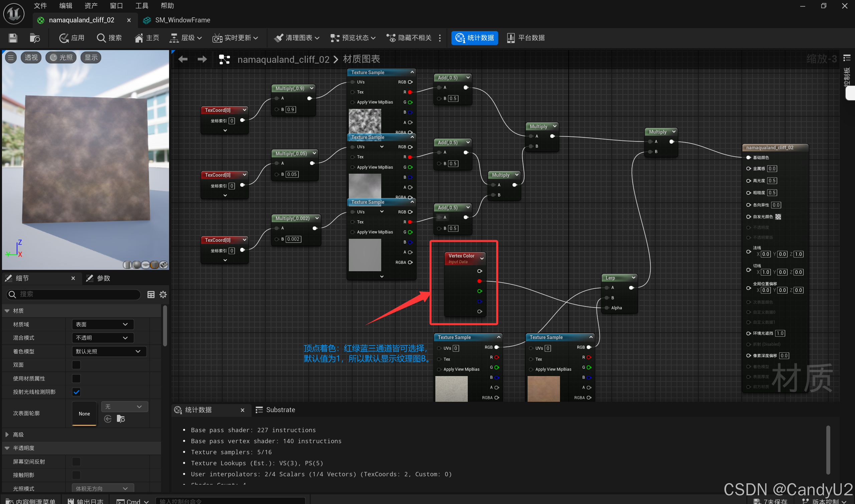Open the 着色模型 shading model dropdown
Screen dimensions: 855x504
(x=109, y=351)
